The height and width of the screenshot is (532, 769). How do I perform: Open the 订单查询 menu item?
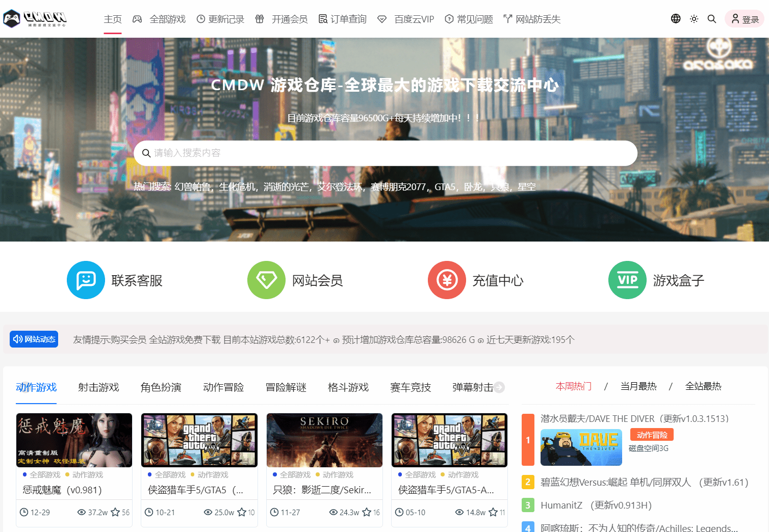[343, 19]
